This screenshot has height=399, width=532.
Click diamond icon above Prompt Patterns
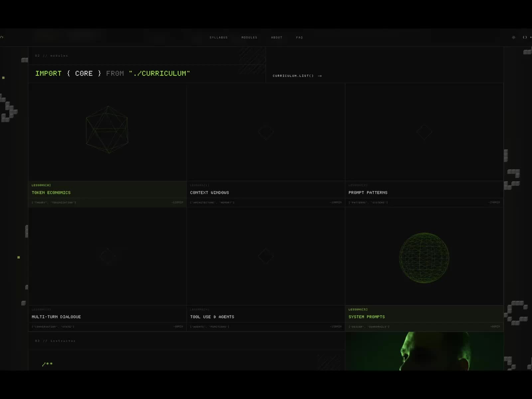[x=424, y=132]
